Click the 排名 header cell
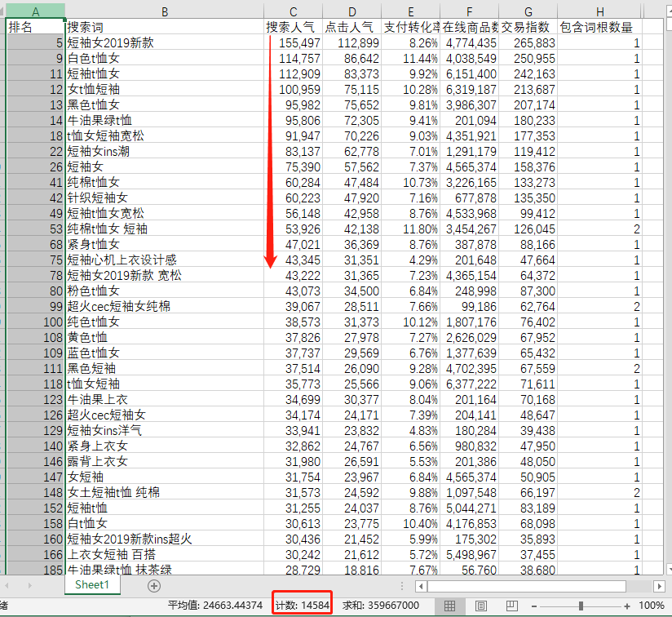The image size is (672, 617). click(x=36, y=27)
